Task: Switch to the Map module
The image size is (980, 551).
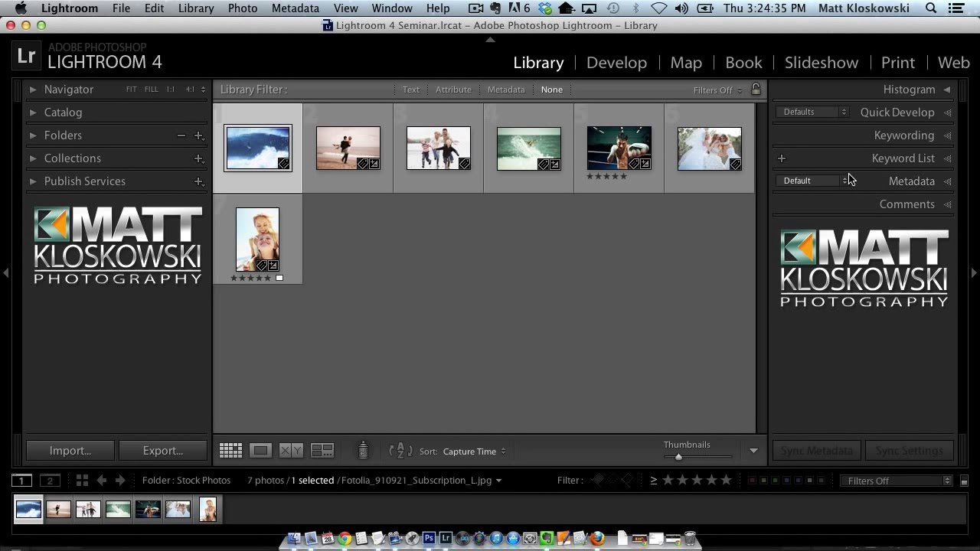Action: (686, 63)
